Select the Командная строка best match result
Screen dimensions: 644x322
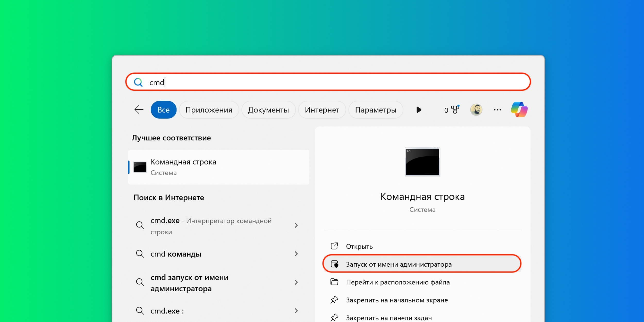[218, 167]
